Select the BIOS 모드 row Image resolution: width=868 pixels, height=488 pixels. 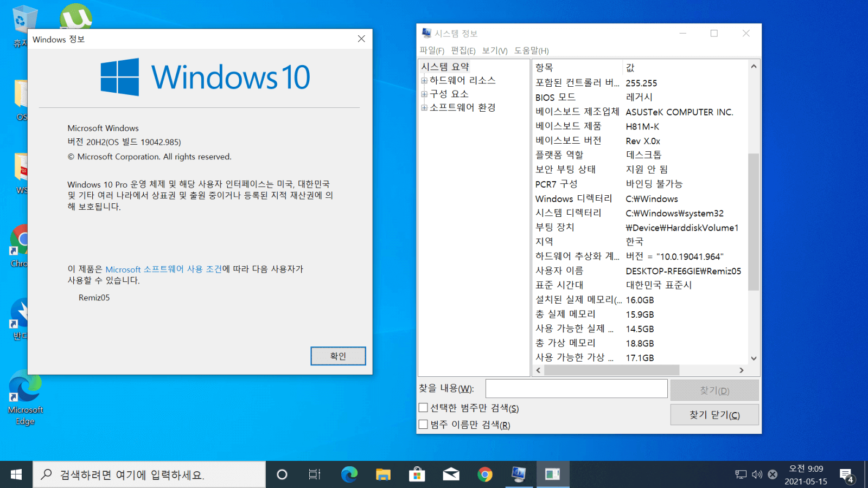(640, 97)
